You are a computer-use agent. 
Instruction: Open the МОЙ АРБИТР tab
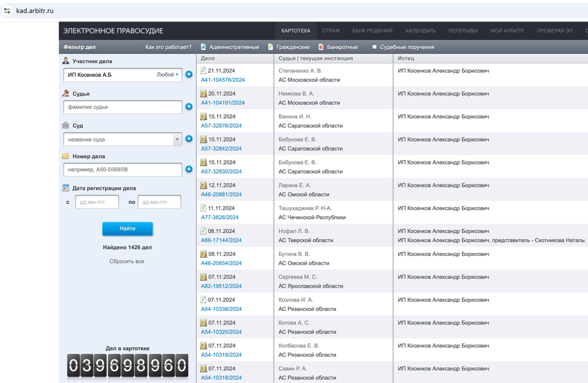pyautogui.click(x=507, y=31)
